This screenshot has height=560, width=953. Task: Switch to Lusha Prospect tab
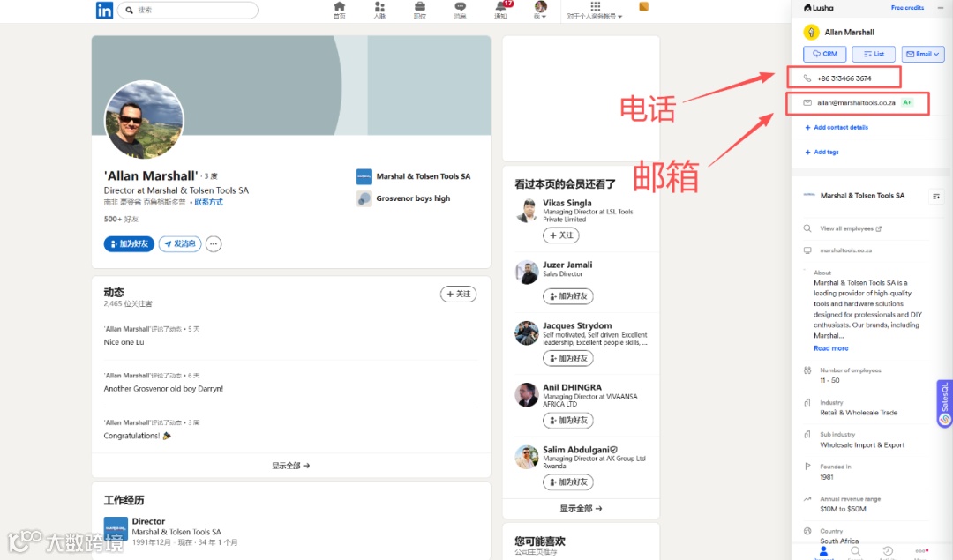[x=823, y=552]
